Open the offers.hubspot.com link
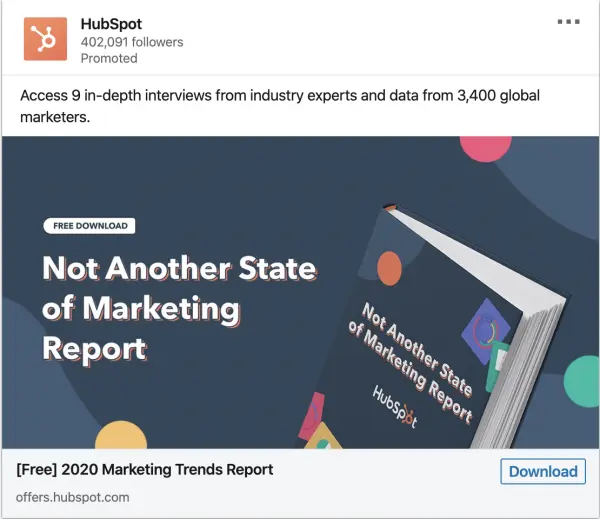Image resolution: width=600 pixels, height=519 pixels. tap(73, 498)
